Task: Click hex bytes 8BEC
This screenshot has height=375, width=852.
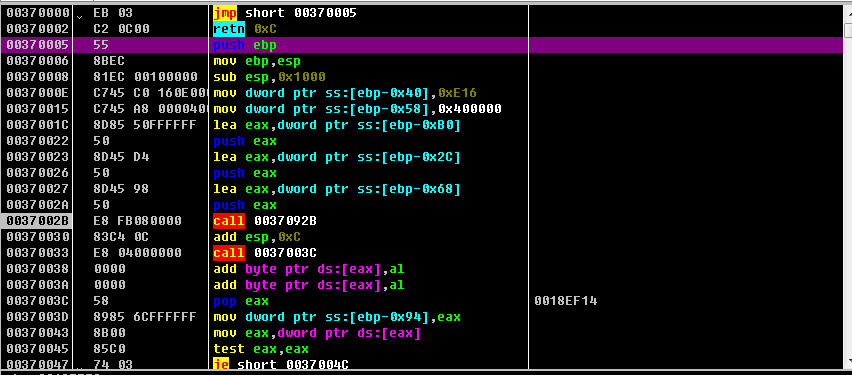Action: pyautogui.click(x=110, y=61)
